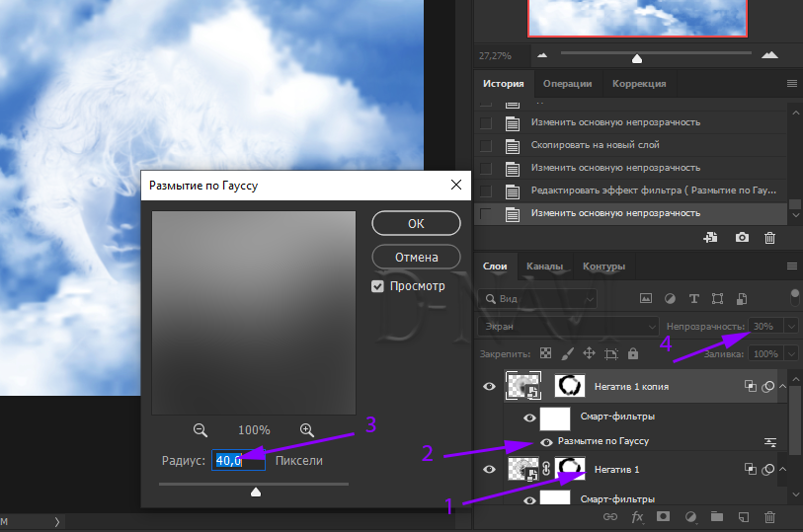Viewport: 803px width, 532px height.
Task: Open the Заливка fill slider arrow
Action: click(792, 354)
